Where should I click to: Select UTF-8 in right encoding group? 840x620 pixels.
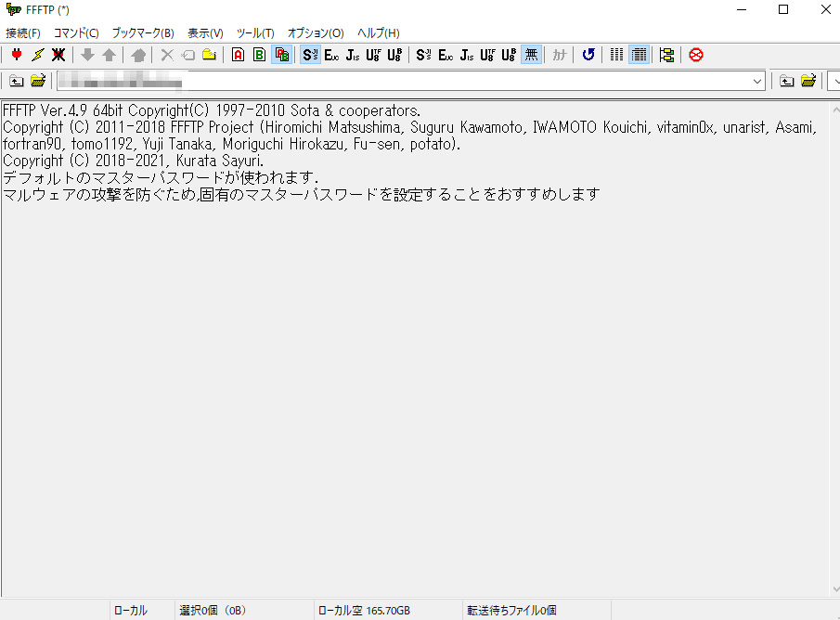487,55
